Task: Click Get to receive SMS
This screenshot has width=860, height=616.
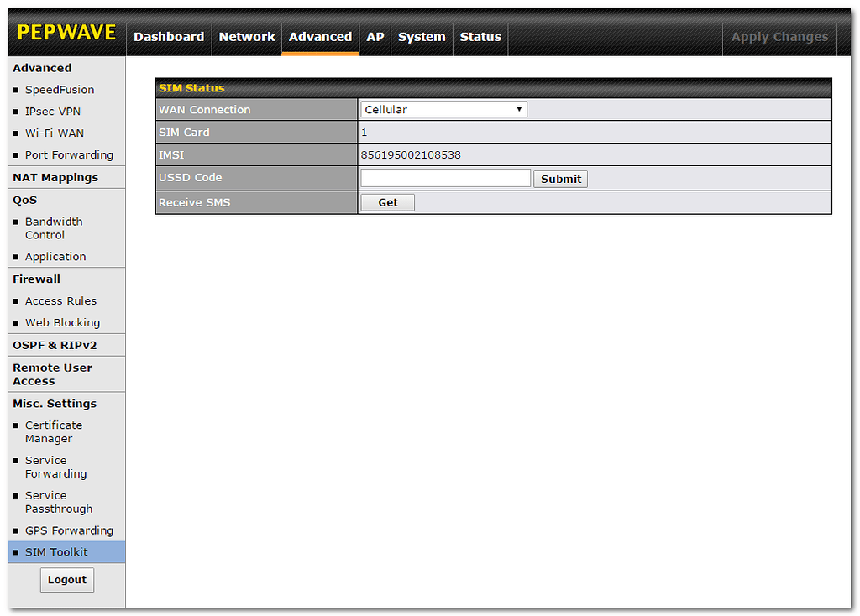Action: pyautogui.click(x=387, y=202)
